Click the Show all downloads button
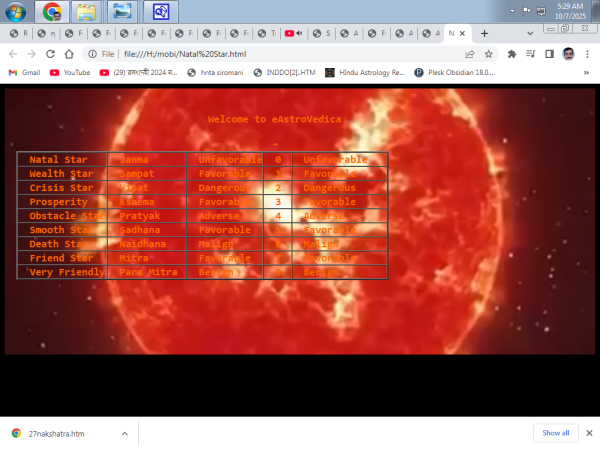The image size is (600, 450). pyautogui.click(x=555, y=433)
